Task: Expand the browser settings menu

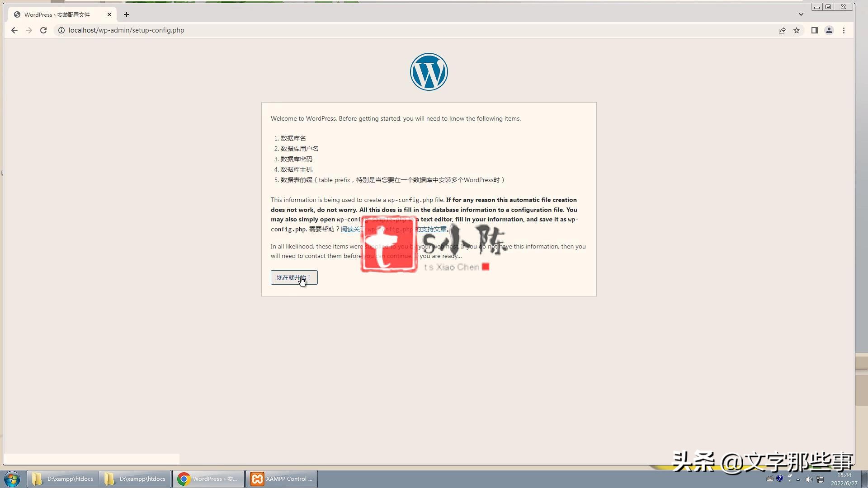Action: tap(845, 30)
